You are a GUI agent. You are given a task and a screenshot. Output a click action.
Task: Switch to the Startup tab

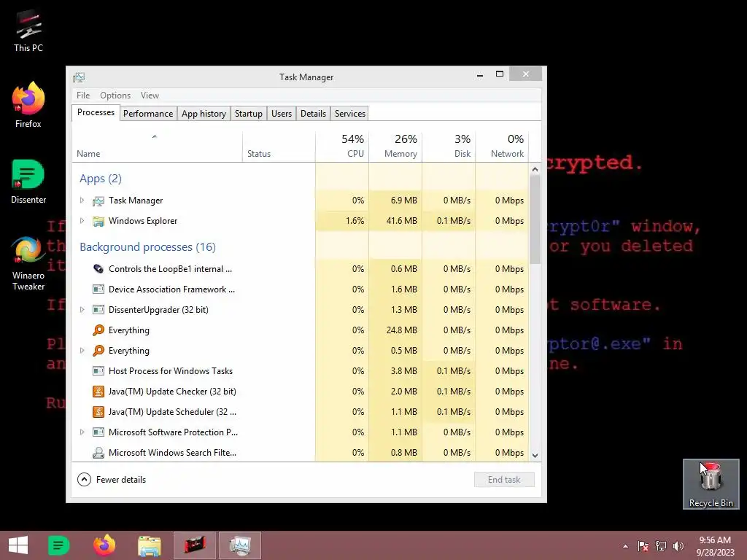point(249,113)
